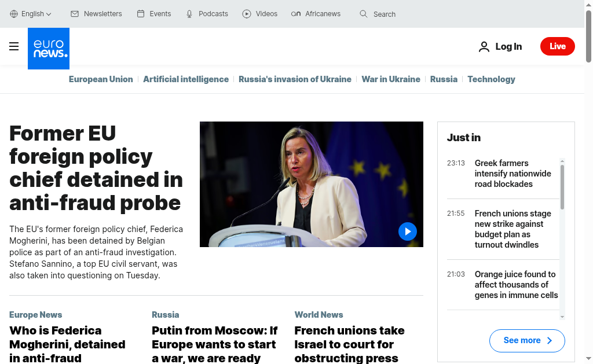Image resolution: width=593 pixels, height=364 pixels.
Task: Click the search magnifier icon
Action: tap(364, 14)
